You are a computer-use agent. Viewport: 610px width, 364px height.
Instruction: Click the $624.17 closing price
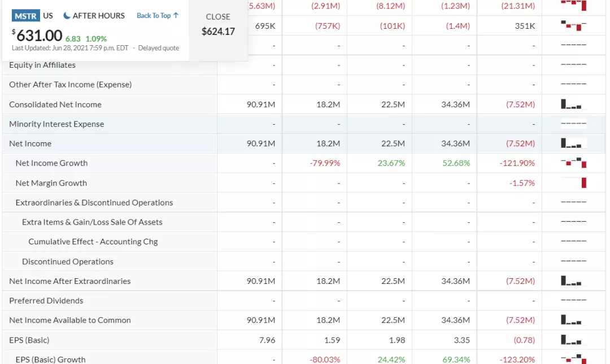point(218,32)
